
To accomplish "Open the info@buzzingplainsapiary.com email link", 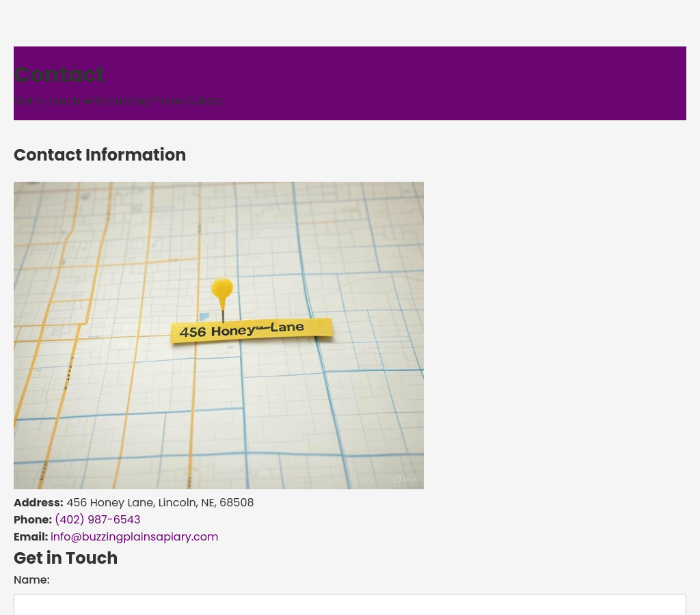I will (x=134, y=537).
